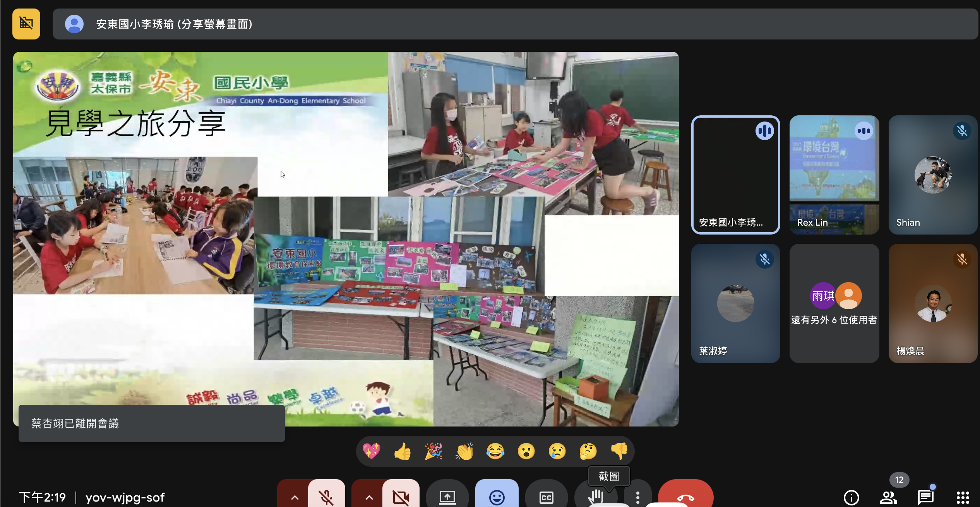
Task: Send the sparkling heart emoji reaction
Action: pyautogui.click(x=371, y=451)
